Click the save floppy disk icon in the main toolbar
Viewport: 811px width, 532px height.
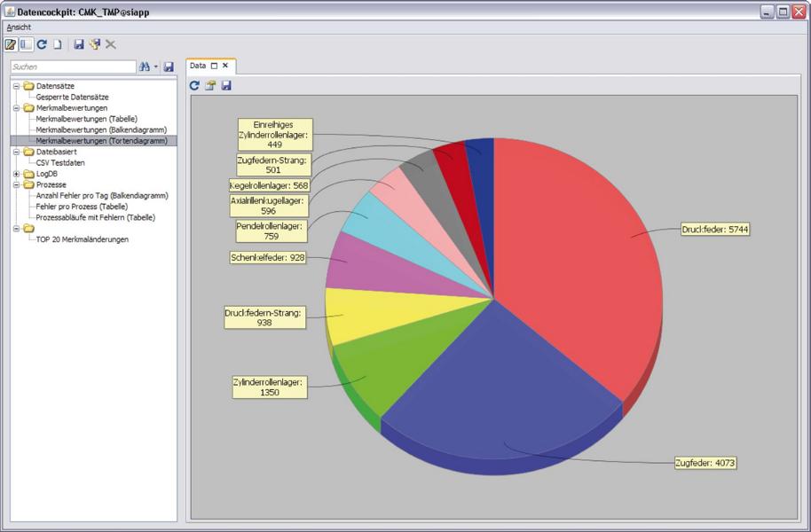[x=79, y=44]
